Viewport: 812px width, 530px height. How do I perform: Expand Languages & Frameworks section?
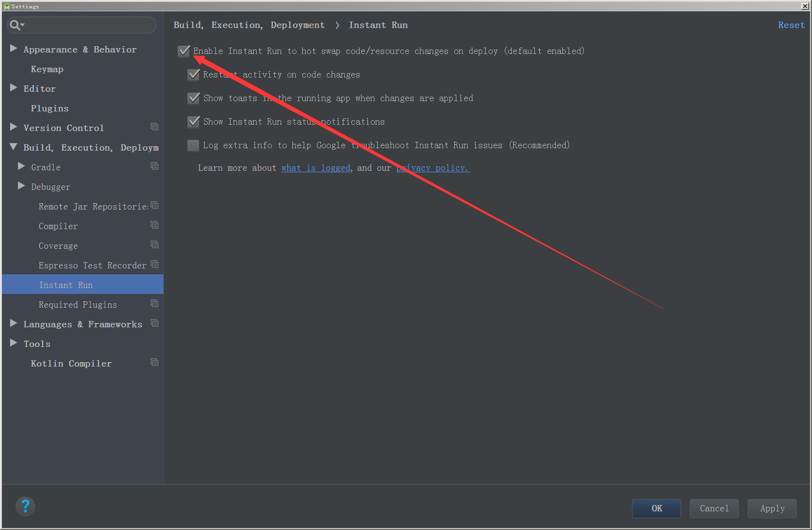click(x=14, y=324)
